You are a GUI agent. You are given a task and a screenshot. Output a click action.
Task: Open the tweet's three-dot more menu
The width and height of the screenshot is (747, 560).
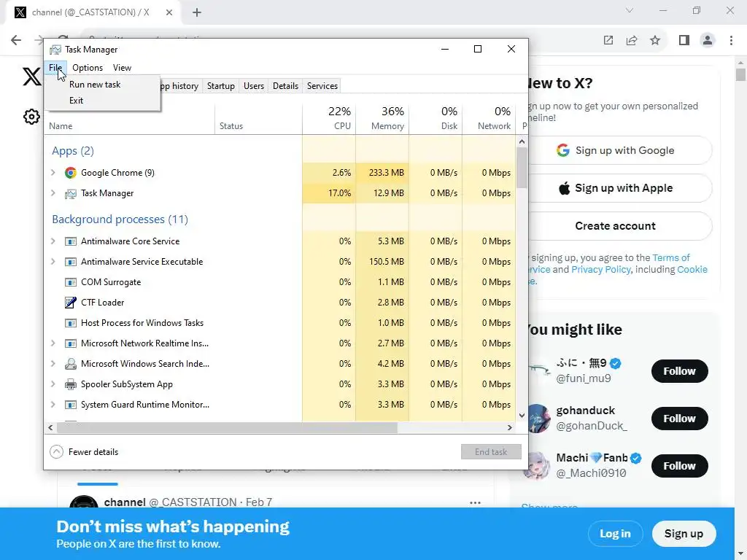click(x=475, y=503)
